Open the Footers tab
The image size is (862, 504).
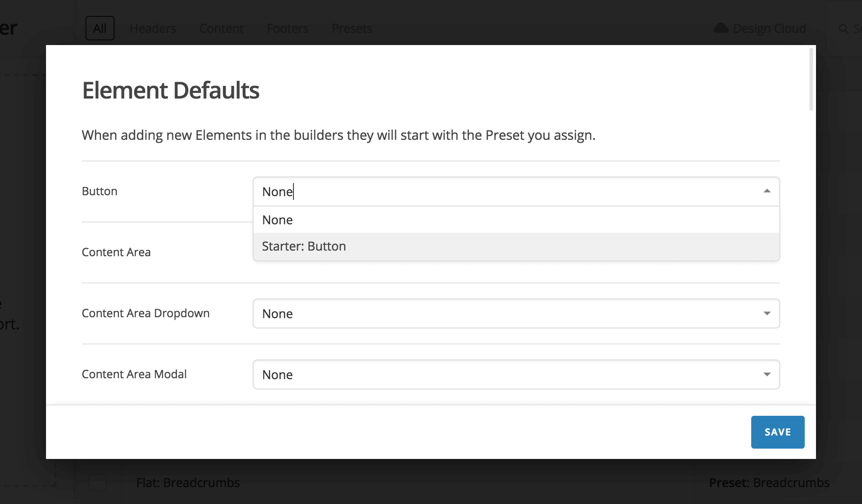287,28
